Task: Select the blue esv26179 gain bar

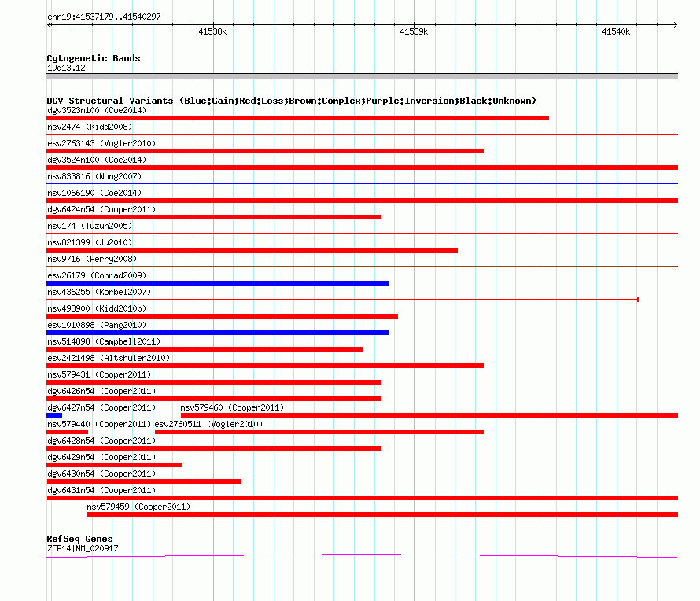Action: 217,283
